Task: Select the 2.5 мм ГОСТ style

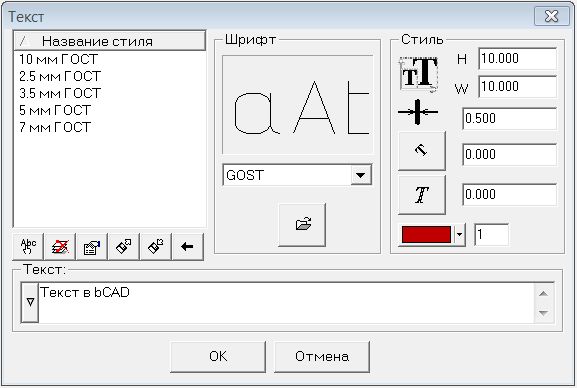Action: [x=60, y=76]
